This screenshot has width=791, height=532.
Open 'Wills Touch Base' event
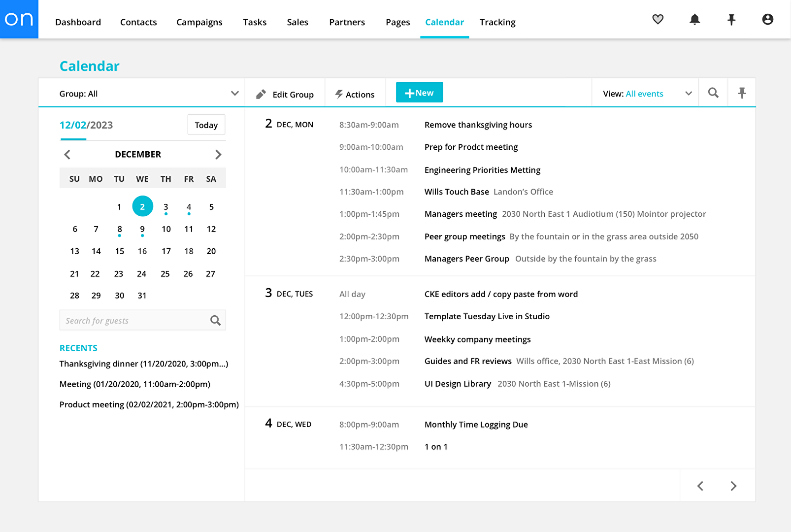457,192
